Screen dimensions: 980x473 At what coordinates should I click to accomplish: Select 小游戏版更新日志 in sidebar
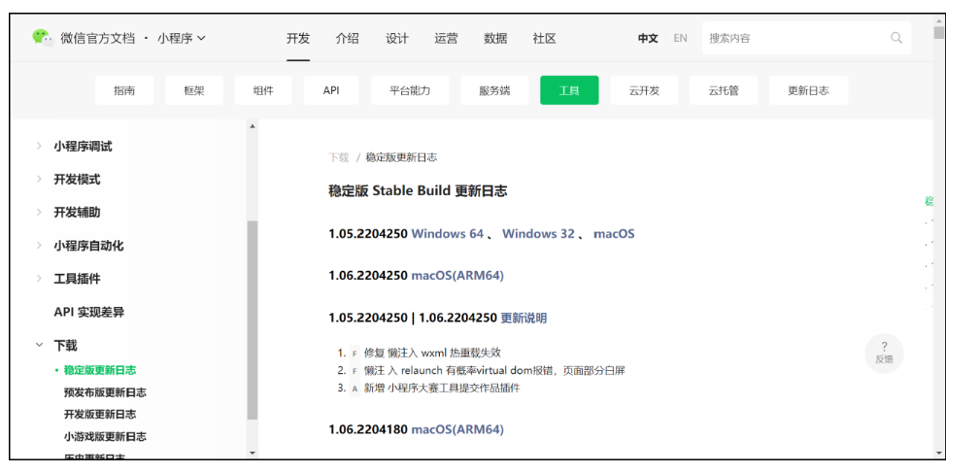pyautogui.click(x=105, y=436)
